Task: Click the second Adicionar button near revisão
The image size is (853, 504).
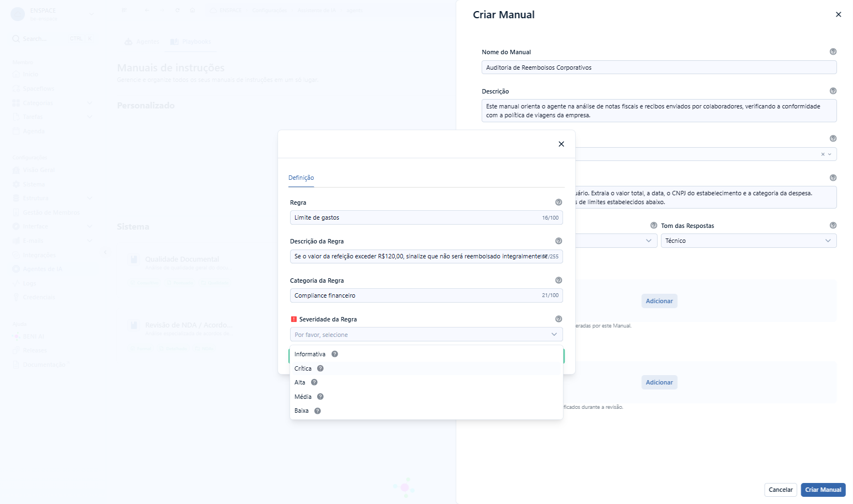Action: pos(659,382)
